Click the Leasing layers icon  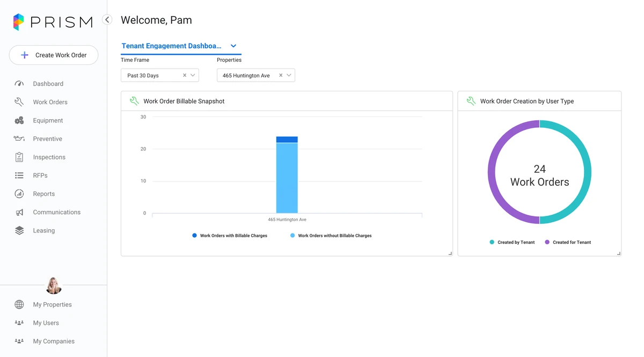(19, 231)
